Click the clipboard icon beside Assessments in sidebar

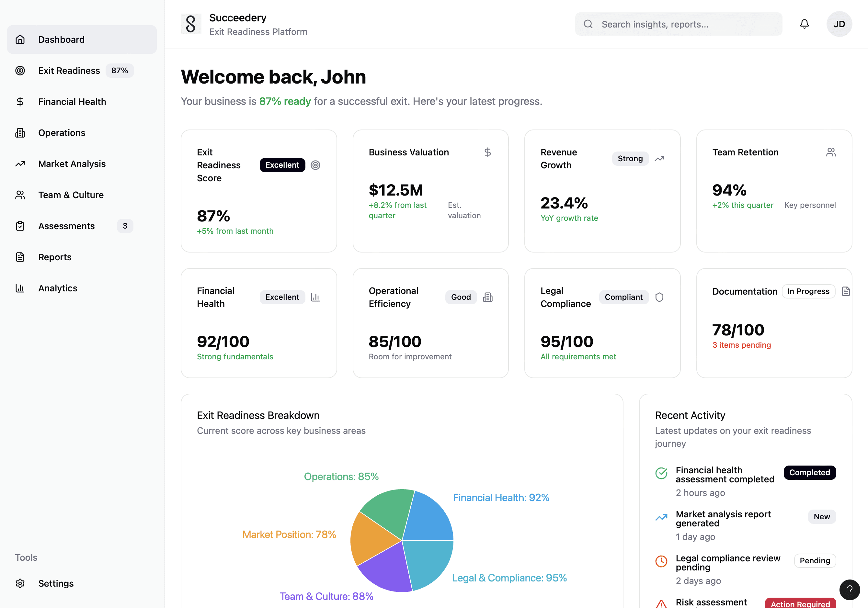pyautogui.click(x=20, y=226)
